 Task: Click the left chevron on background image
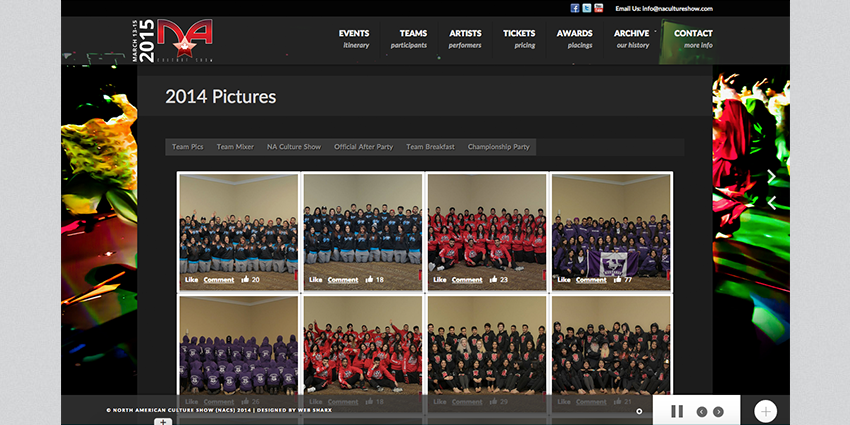(x=771, y=203)
